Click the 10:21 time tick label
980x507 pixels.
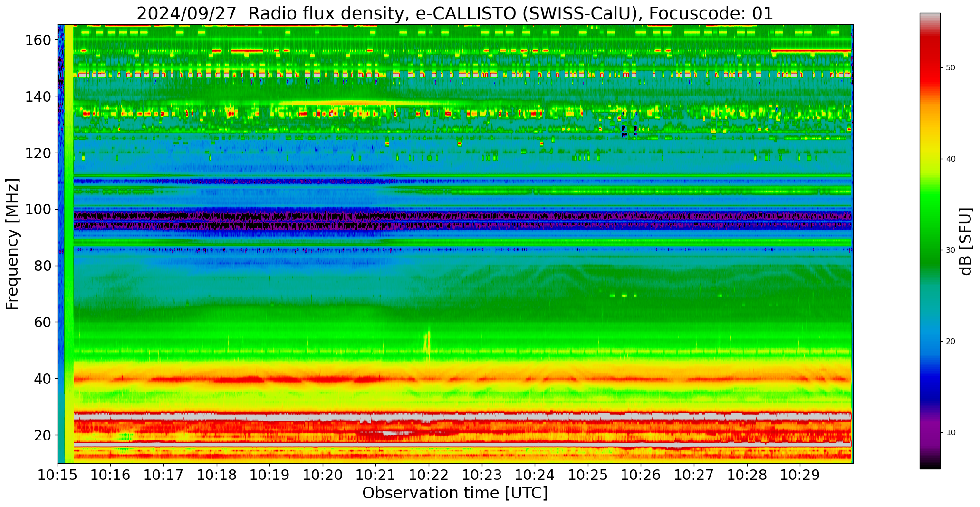coord(375,475)
